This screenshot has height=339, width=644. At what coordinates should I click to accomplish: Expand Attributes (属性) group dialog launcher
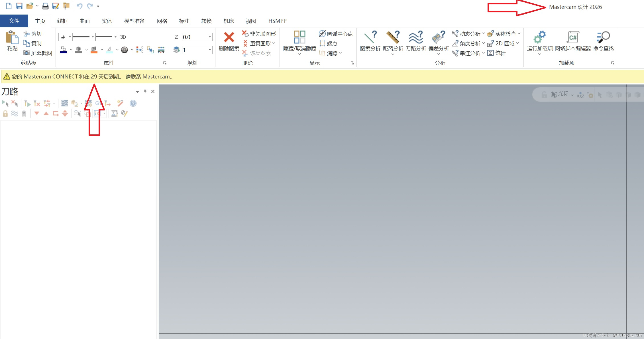pyautogui.click(x=165, y=63)
